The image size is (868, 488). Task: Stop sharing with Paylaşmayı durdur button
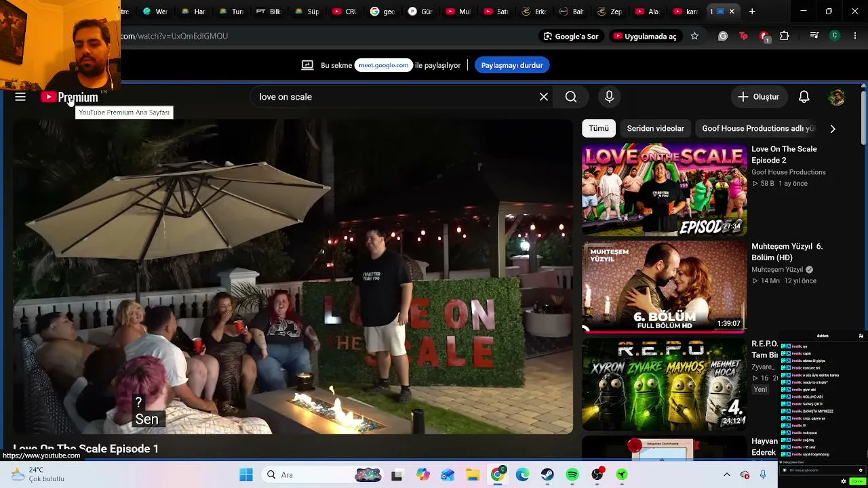512,65
